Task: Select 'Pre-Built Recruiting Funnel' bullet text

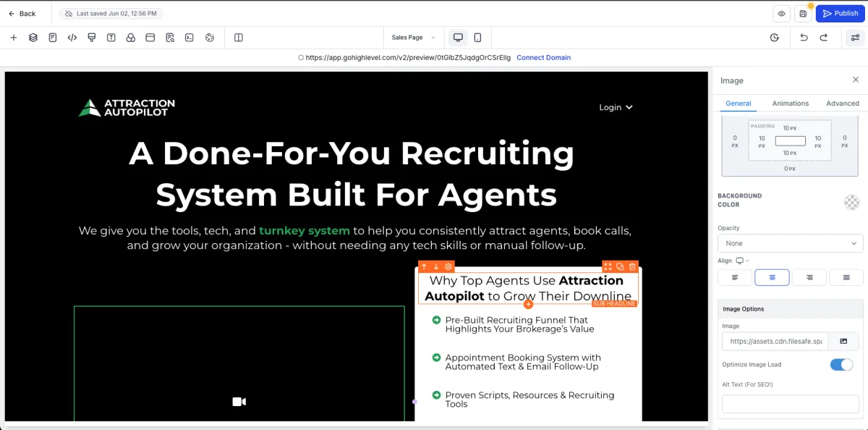Action: click(x=519, y=324)
